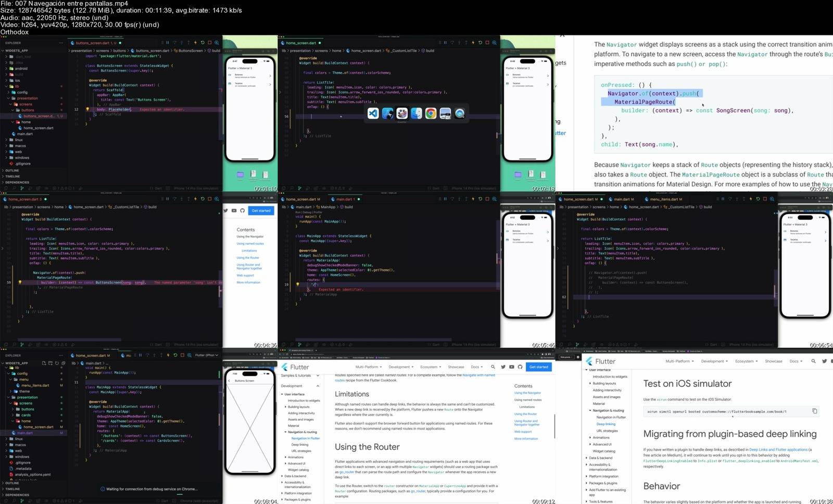This screenshot has height=504, width=833.
Task: Open home_screen.dart in 00:01:10 explorer
Action: [x=38, y=128]
